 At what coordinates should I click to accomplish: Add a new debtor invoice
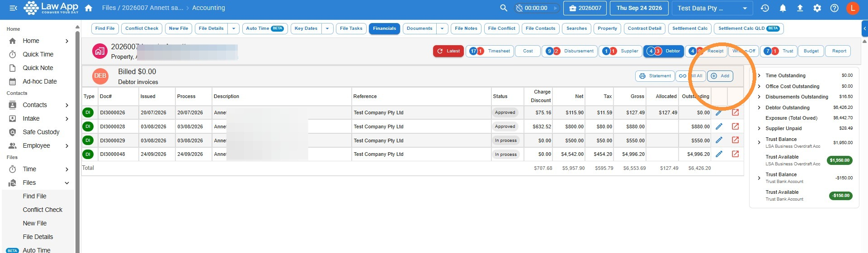[x=720, y=76]
